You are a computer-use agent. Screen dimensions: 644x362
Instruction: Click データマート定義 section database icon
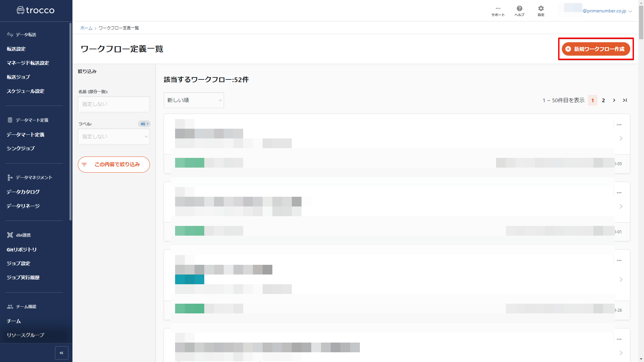pos(10,120)
